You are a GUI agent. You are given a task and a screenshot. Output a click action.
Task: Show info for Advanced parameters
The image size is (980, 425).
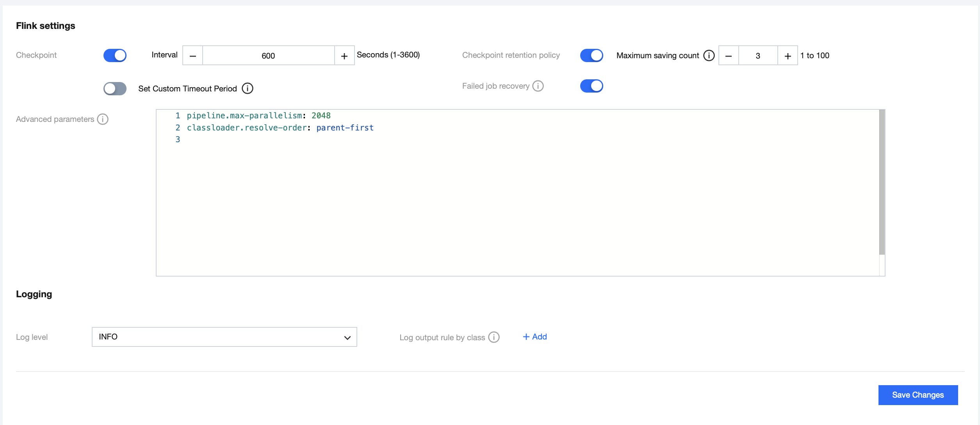pos(103,119)
